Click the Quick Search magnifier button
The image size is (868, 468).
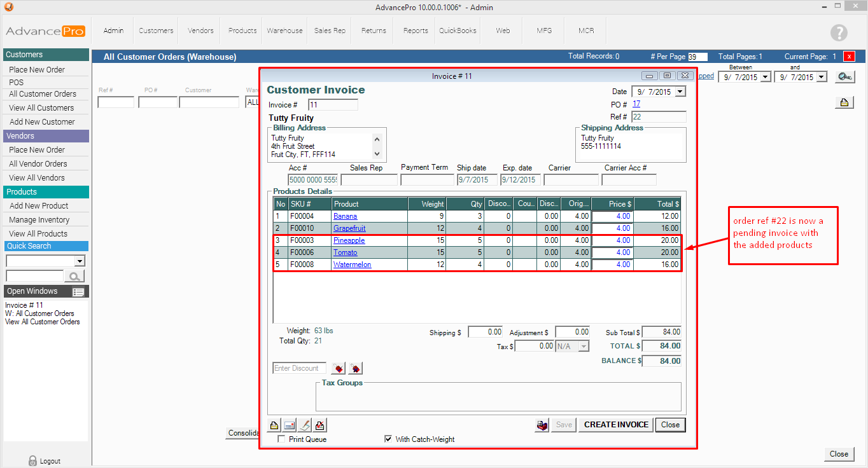(74, 276)
